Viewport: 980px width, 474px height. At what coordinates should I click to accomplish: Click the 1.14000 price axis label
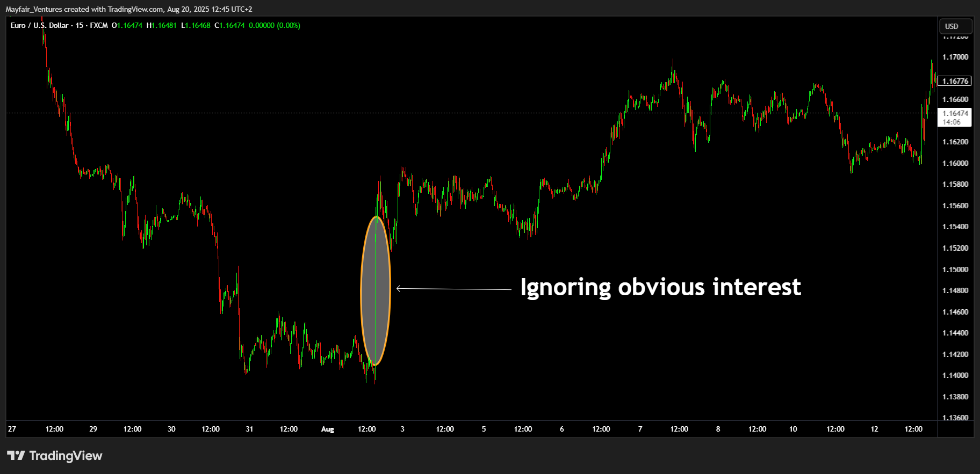click(x=955, y=375)
